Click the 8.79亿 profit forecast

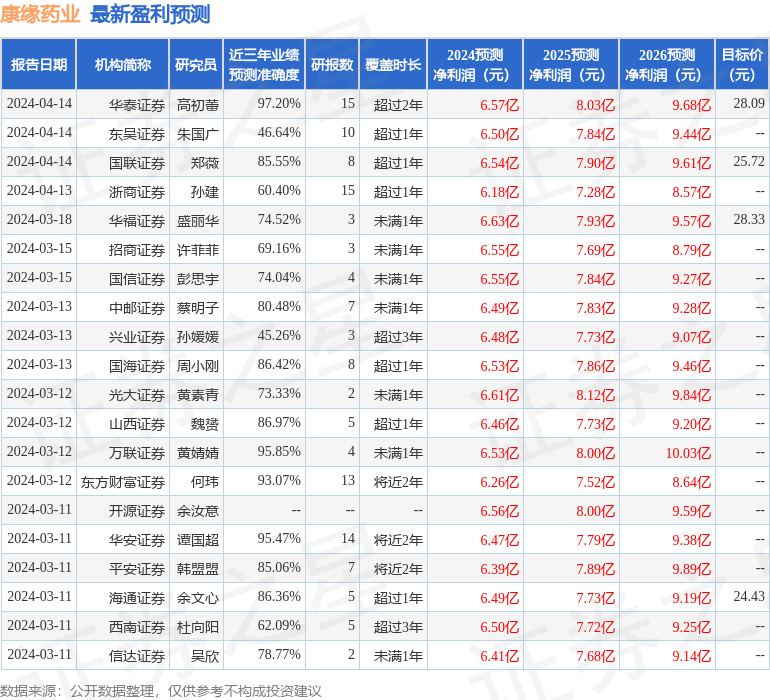click(691, 250)
